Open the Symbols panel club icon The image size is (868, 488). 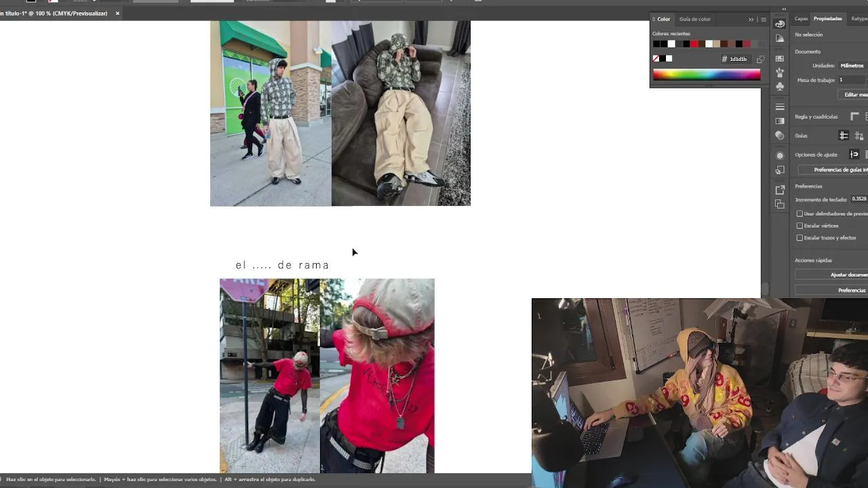780,87
